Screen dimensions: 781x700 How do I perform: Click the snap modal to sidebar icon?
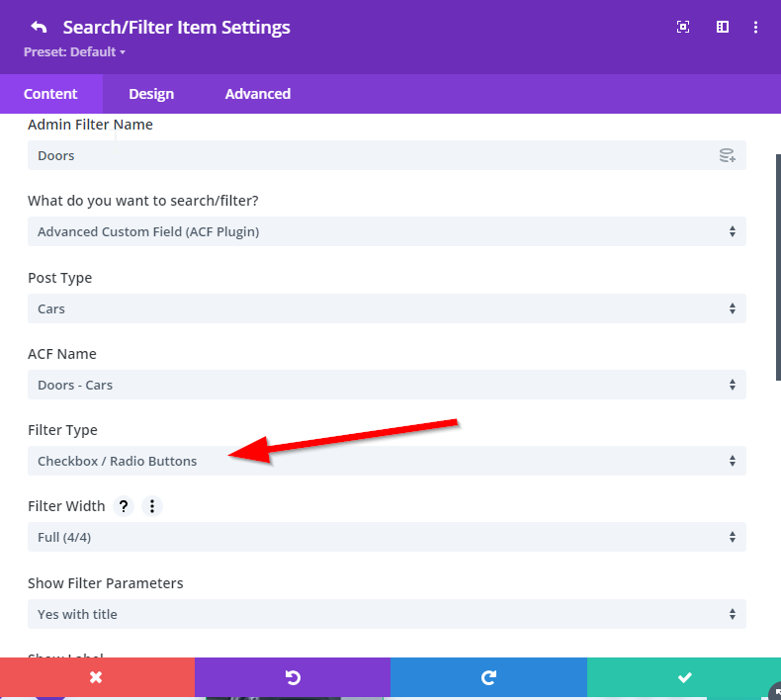pyautogui.click(x=723, y=27)
